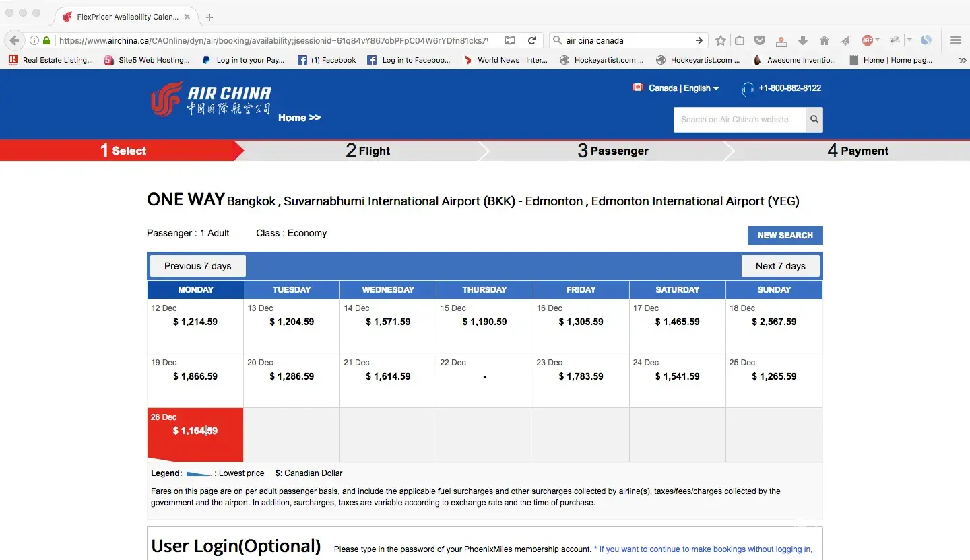Click the site search magnifier button
Image resolution: width=970 pixels, height=560 pixels.
814,120
